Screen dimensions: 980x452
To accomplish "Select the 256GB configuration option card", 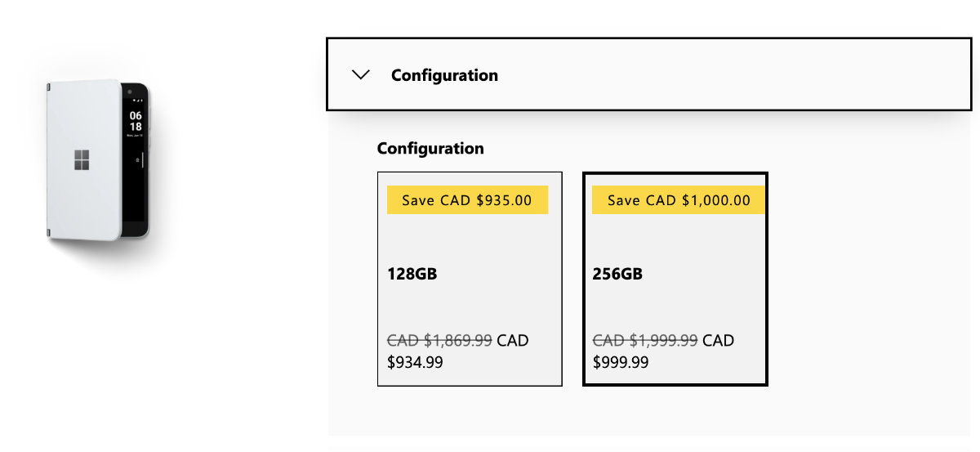I will 675,279.
